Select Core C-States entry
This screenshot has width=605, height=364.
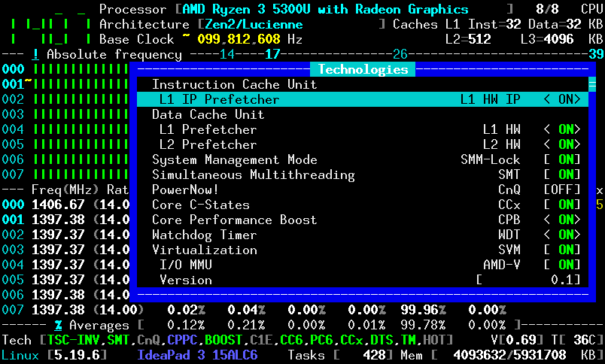coord(201,205)
